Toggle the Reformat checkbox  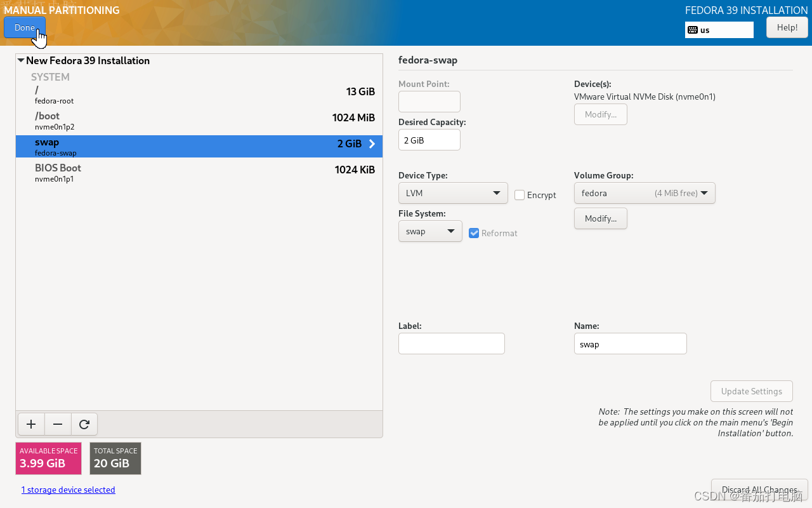474,233
